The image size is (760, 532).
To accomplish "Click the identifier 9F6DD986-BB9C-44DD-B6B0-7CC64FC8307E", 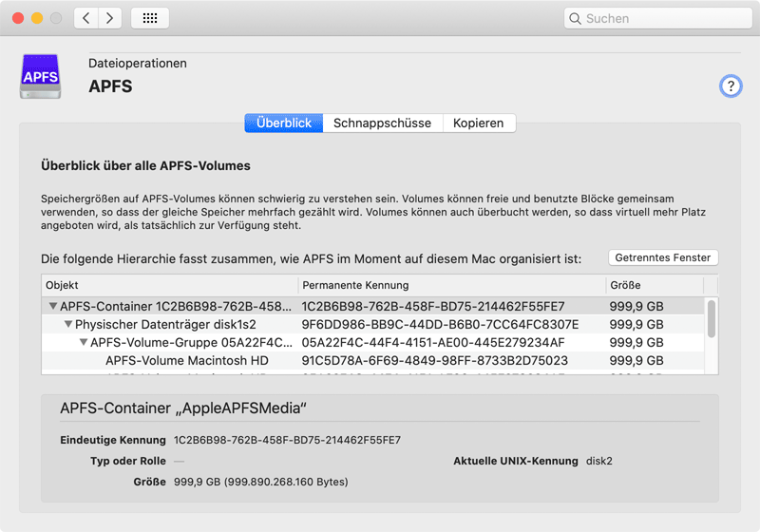I will point(440,324).
